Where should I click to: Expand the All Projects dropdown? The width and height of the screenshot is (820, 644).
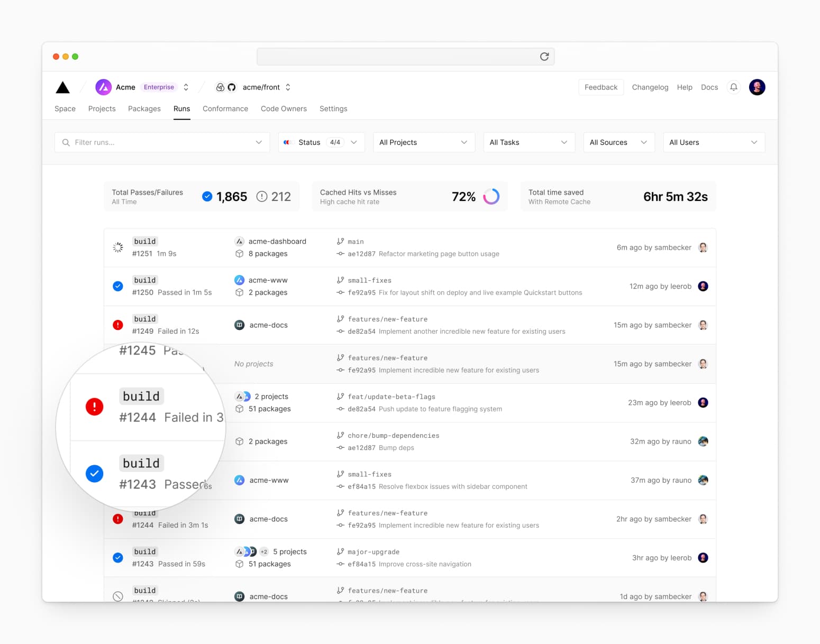423,142
